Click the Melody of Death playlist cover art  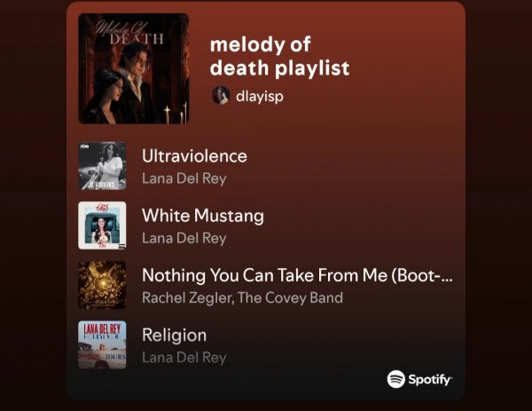pos(134,68)
